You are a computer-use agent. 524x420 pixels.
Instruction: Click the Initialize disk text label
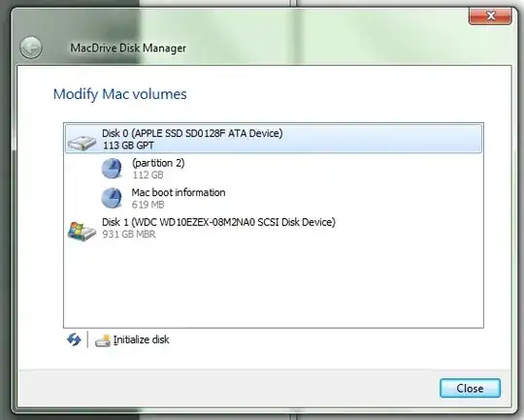click(142, 339)
